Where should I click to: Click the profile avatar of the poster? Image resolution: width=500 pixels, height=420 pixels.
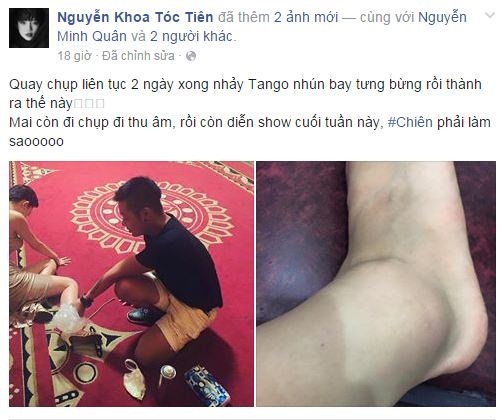pos(29,28)
